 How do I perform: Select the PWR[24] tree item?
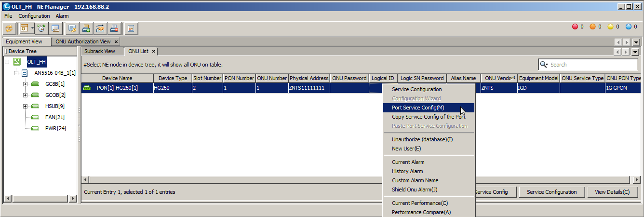55,128
